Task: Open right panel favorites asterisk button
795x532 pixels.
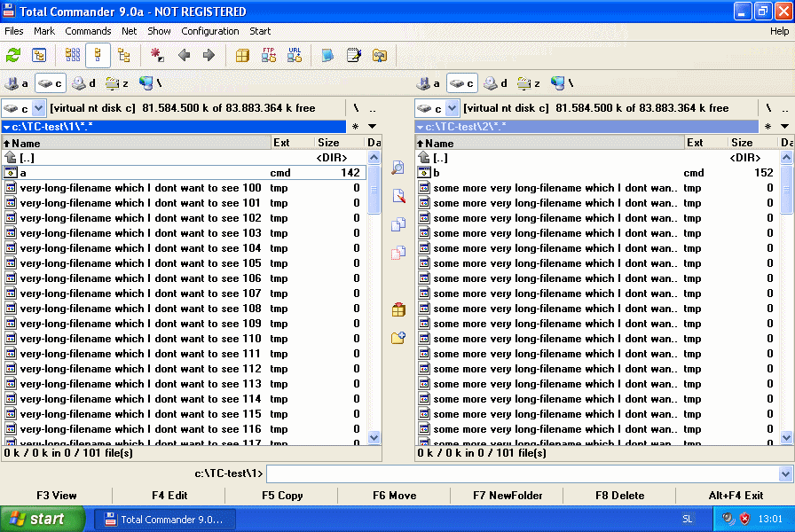Action: click(x=768, y=126)
